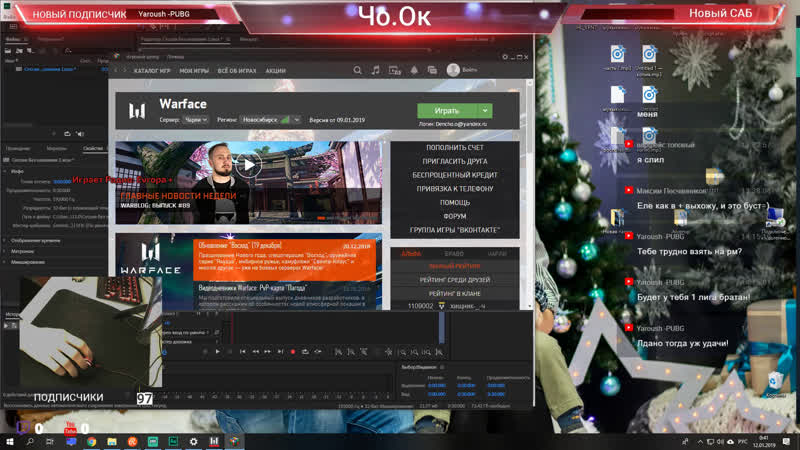This screenshot has height=450, width=800.
Task: Open the video streams icon in Game Center
Action: 394,70
